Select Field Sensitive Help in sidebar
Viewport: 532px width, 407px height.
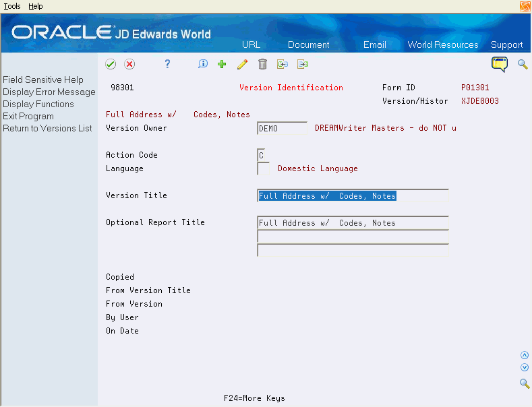tap(43, 80)
